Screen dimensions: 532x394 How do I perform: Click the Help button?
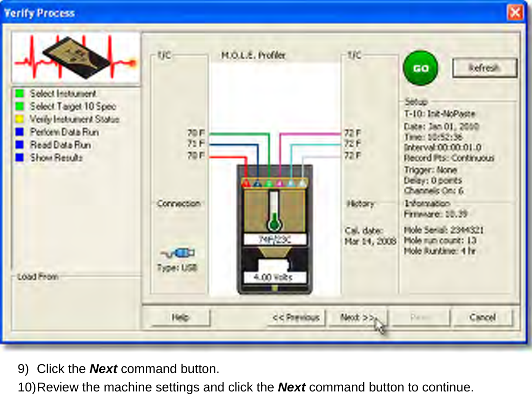click(x=180, y=317)
